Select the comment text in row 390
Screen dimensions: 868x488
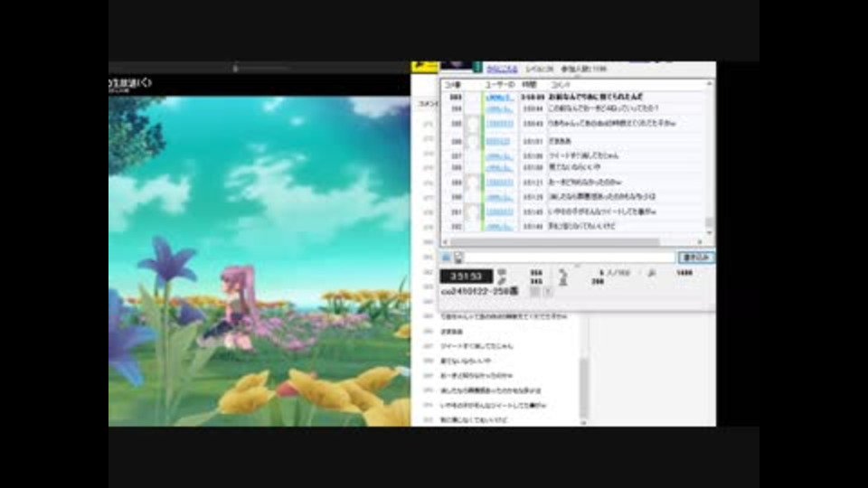pyautogui.click(x=602, y=196)
